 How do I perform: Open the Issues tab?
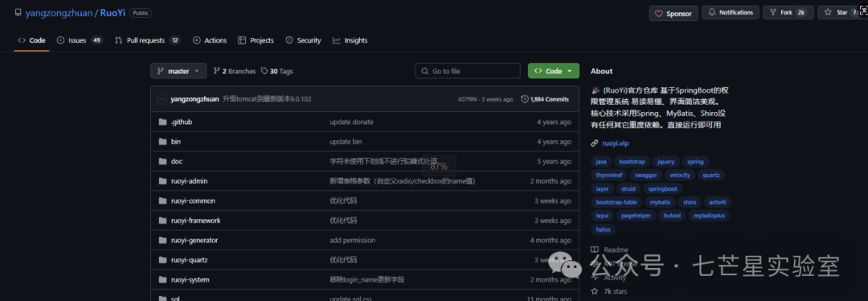click(x=80, y=40)
